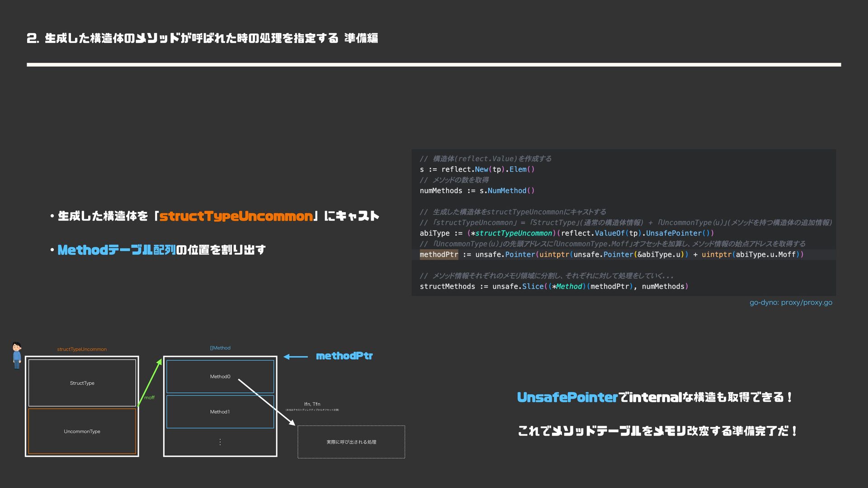Click the blue methodPtr label beside the arrow
Viewport: 868px width, 488px height.
(344, 356)
